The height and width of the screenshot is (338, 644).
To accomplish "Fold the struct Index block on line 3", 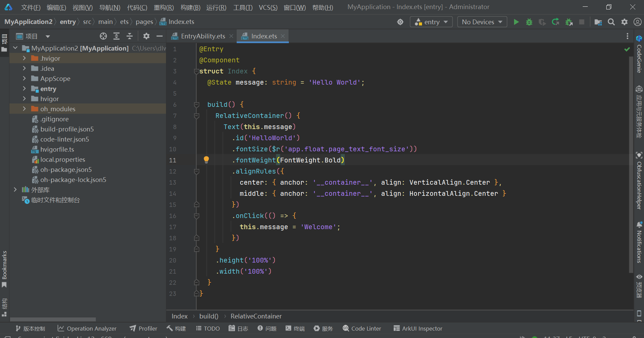I will point(197,71).
